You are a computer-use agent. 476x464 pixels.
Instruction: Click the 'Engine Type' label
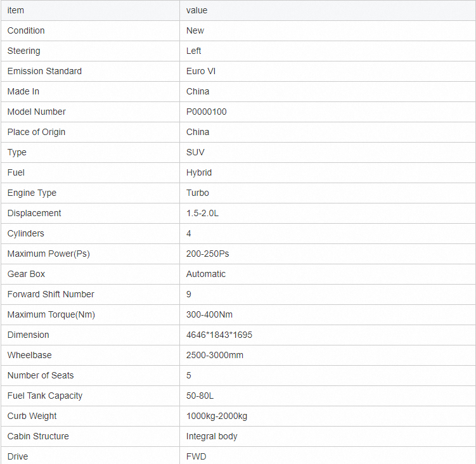[x=32, y=193]
